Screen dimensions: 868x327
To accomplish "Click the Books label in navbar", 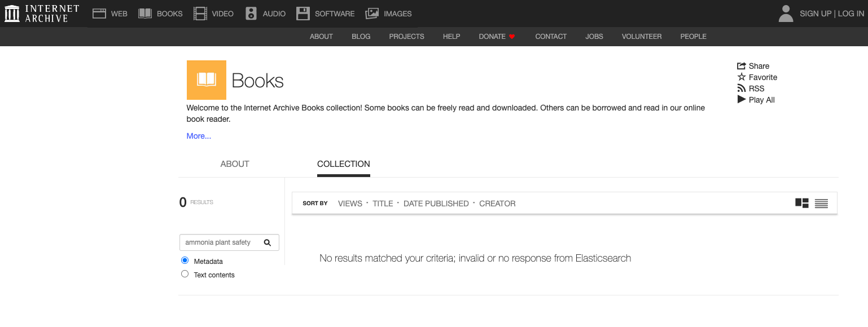I will 170,14.
